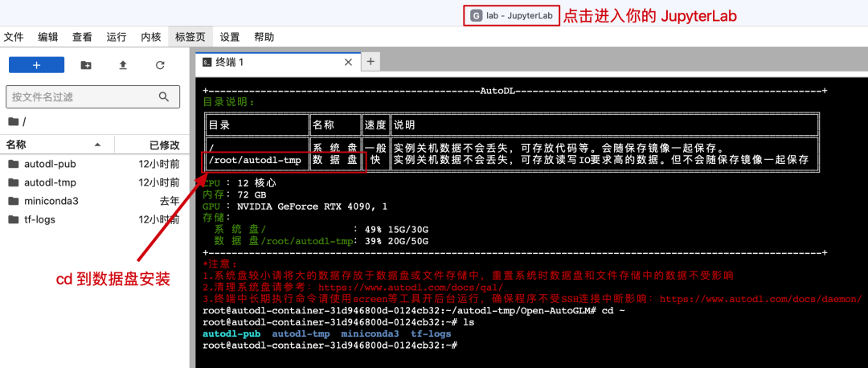The width and height of the screenshot is (868, 368).
Task: Close the 终端 1 tab
Action: pos(349,62)
